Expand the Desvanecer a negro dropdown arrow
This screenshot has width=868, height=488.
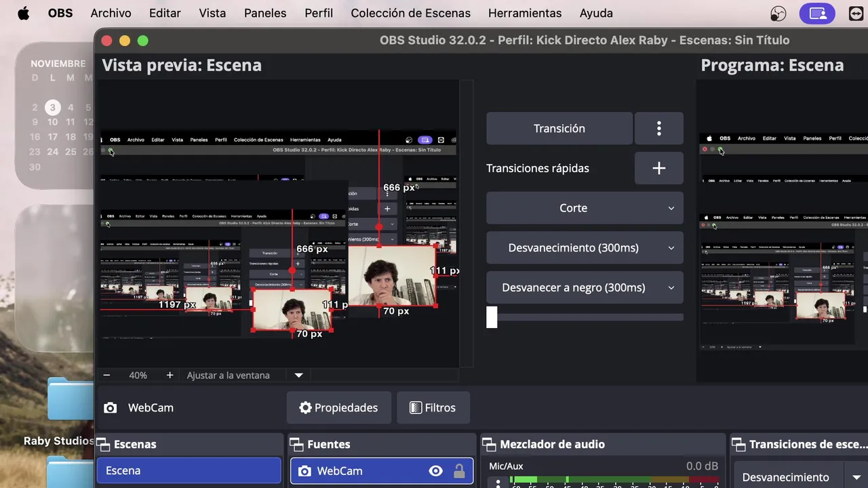[x=671, y=287]
